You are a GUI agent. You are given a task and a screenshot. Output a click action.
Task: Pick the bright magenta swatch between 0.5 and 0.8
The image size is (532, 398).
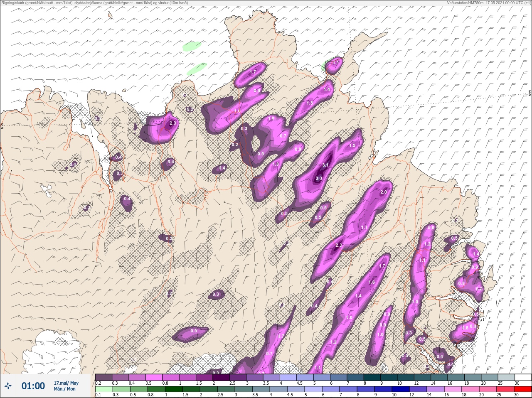click(x=154, y=378)
